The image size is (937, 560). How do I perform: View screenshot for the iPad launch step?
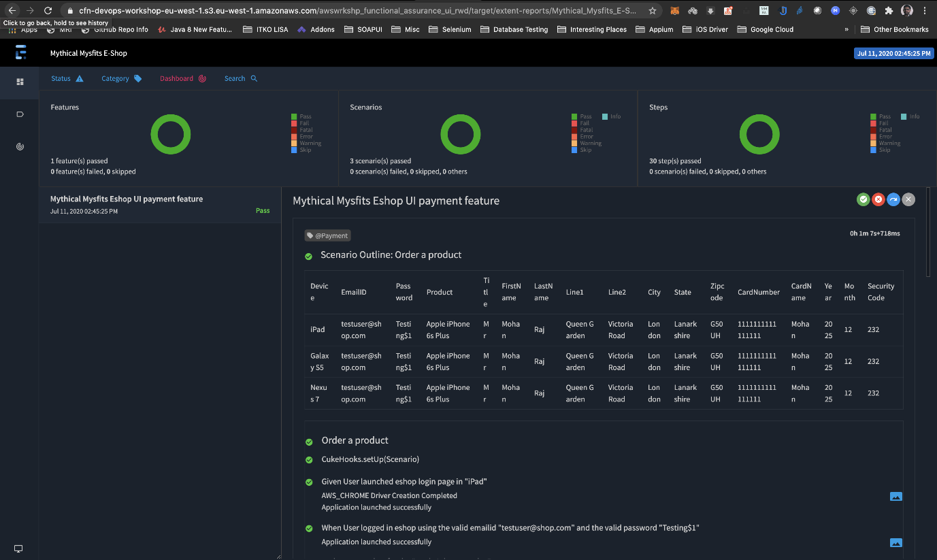click(x=896, y=496)
